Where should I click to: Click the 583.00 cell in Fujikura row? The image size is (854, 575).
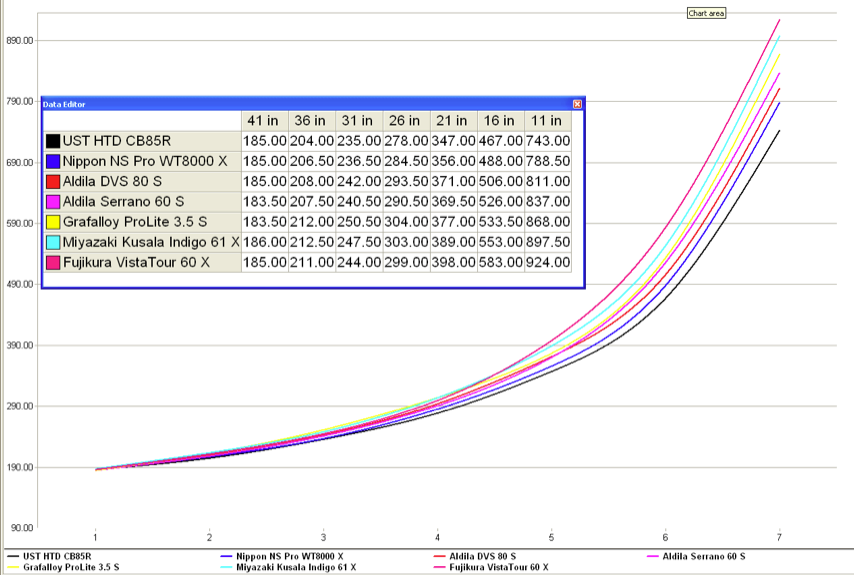click(x=501, y=262)
